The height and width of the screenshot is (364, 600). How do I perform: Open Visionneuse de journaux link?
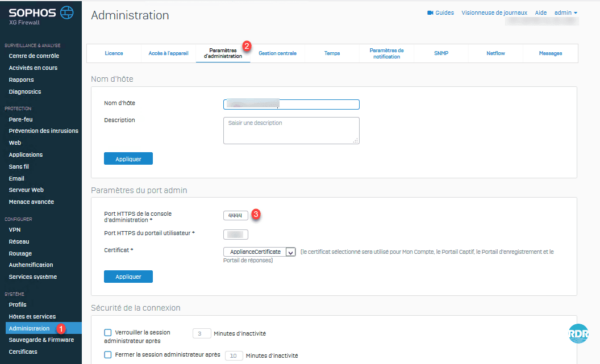click(x=494, y=13)
